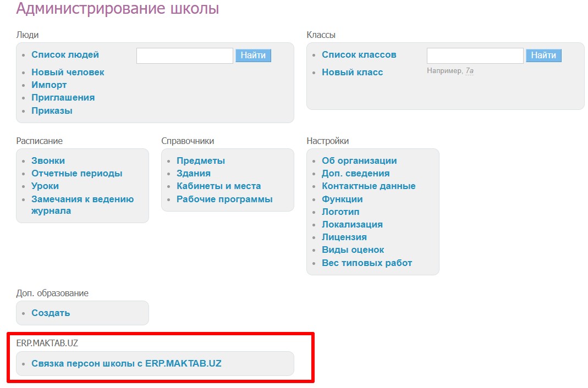Open the "Логотип" settings page

pos(340,212)
